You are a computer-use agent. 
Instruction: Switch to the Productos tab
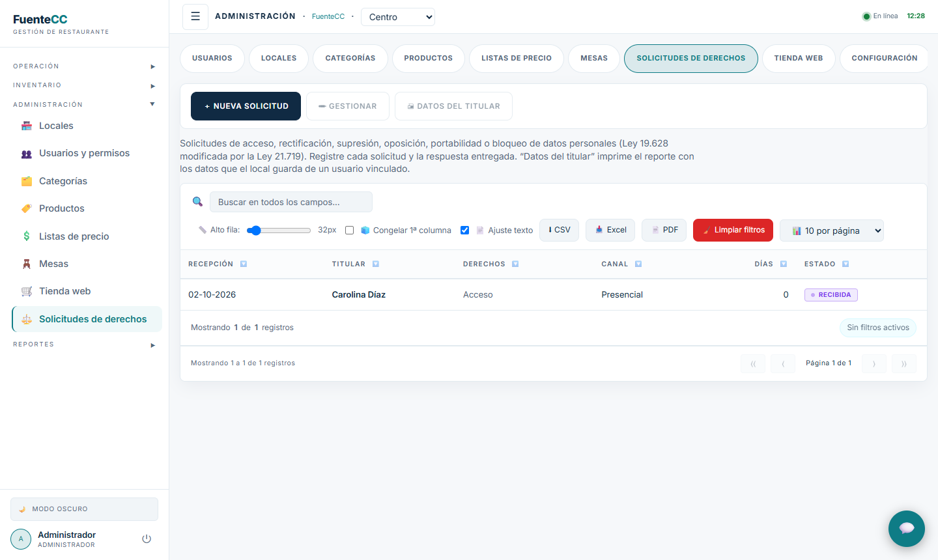point(428,59)
